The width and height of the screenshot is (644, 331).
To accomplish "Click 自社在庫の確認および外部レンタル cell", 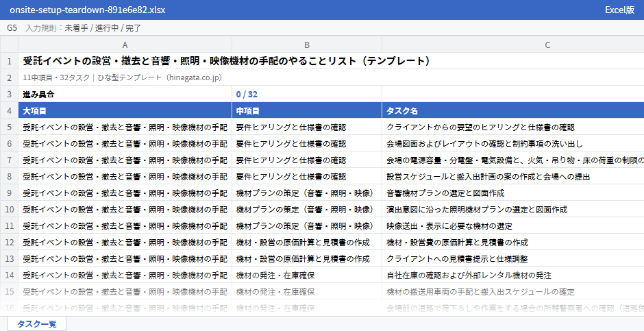I will 513,275.
